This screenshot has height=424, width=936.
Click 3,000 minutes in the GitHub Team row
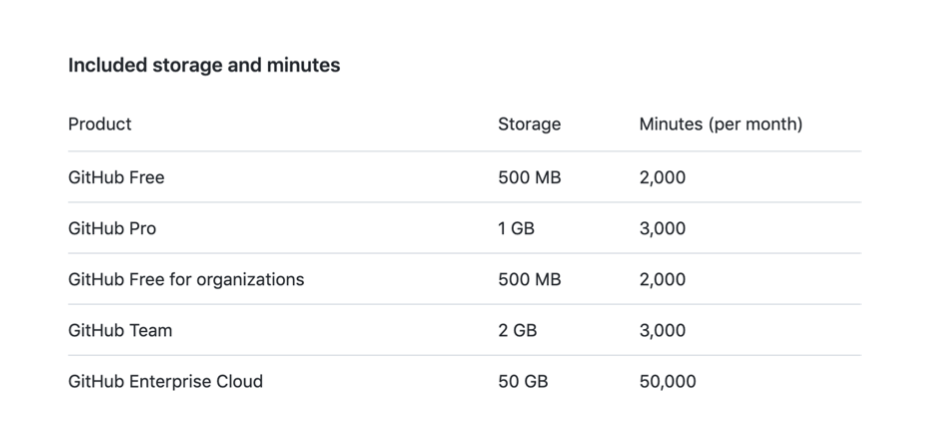point(662,331)
